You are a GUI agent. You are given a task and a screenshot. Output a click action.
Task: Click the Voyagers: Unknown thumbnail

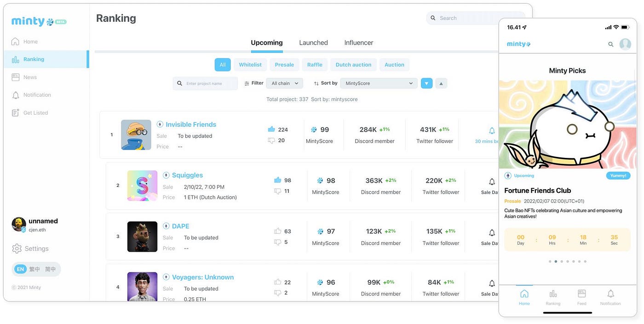click(142, 287)
